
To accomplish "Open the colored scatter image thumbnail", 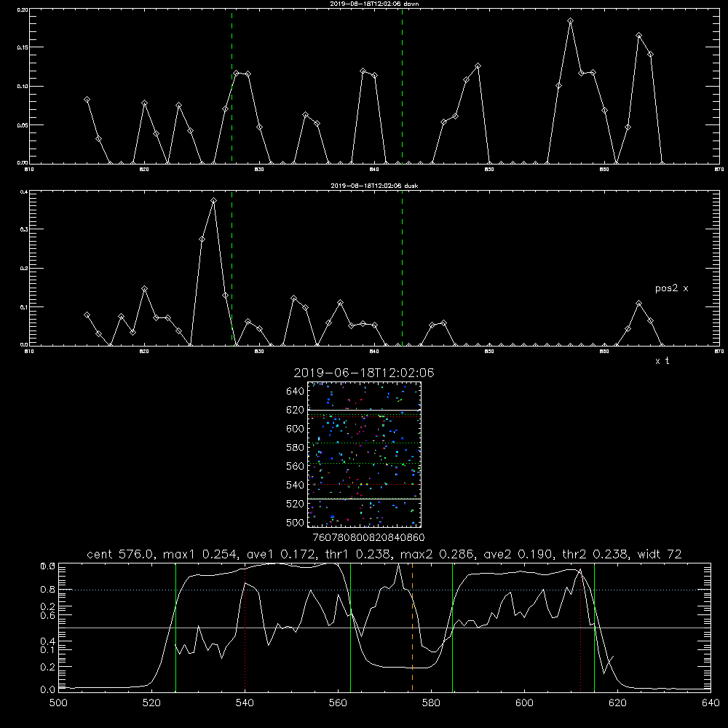I will click(364, 454).
